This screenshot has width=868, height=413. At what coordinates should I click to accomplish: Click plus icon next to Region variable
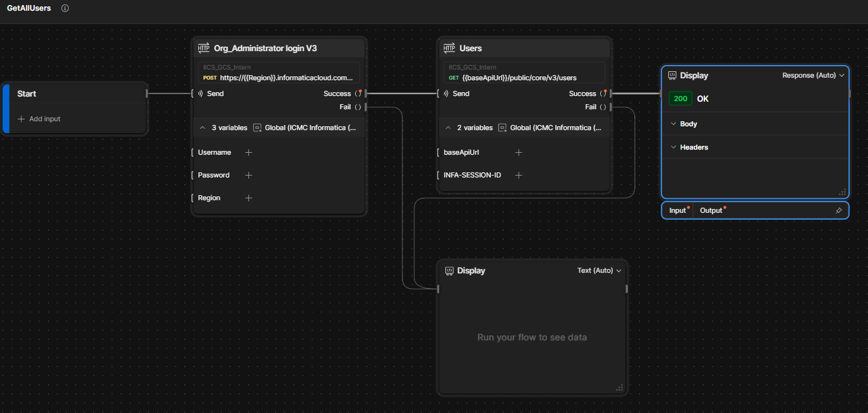click(248, 198)
